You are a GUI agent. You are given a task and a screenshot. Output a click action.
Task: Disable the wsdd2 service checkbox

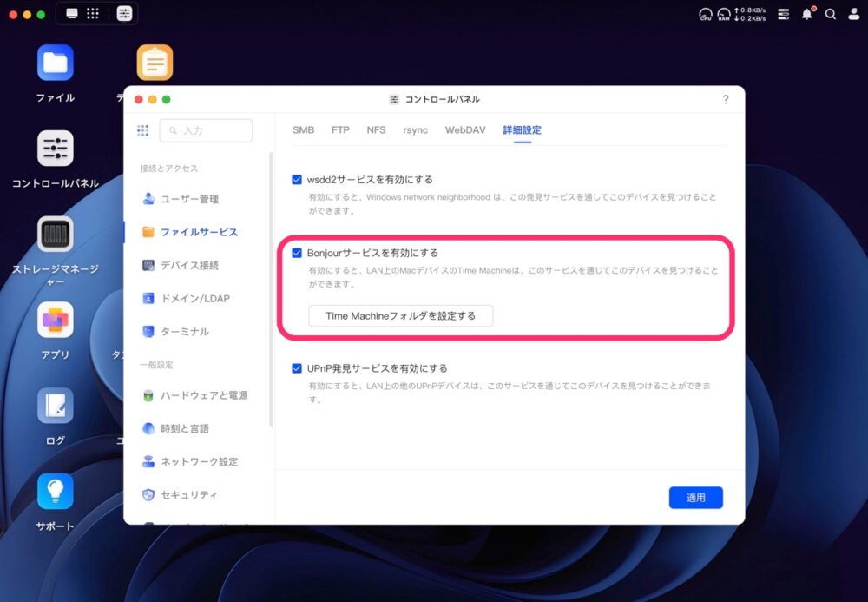pyautogui.click(x=297, y=179)
